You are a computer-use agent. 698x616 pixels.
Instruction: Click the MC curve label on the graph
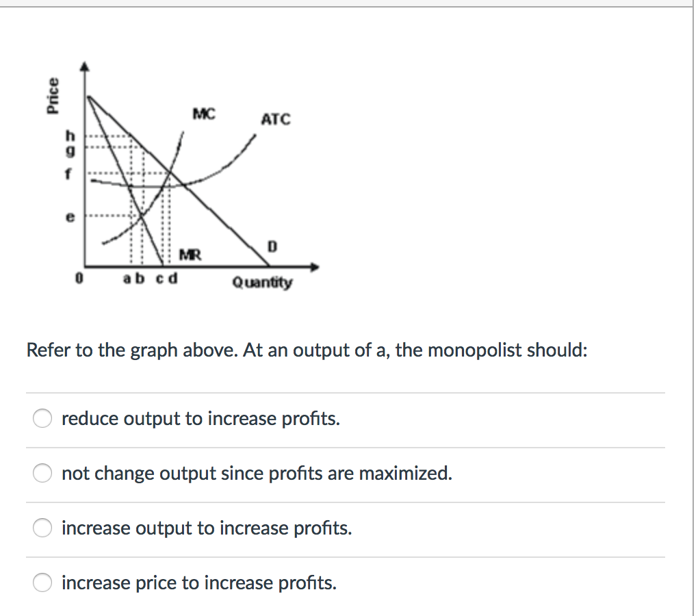205,114
